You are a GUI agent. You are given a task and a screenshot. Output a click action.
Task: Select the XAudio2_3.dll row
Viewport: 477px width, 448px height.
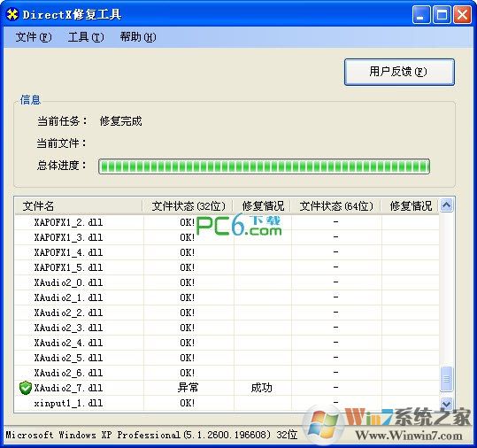(227, 328)
